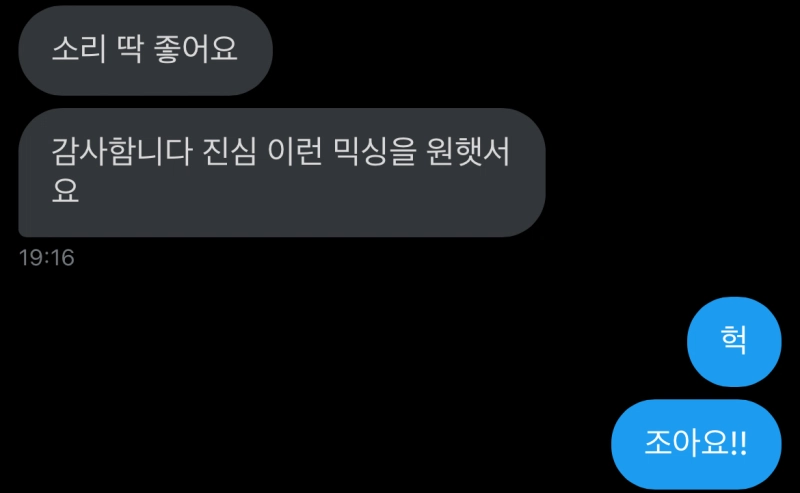Click the word '믹싱을' in the gray bubble
The image size is (800, 493).
375,152
